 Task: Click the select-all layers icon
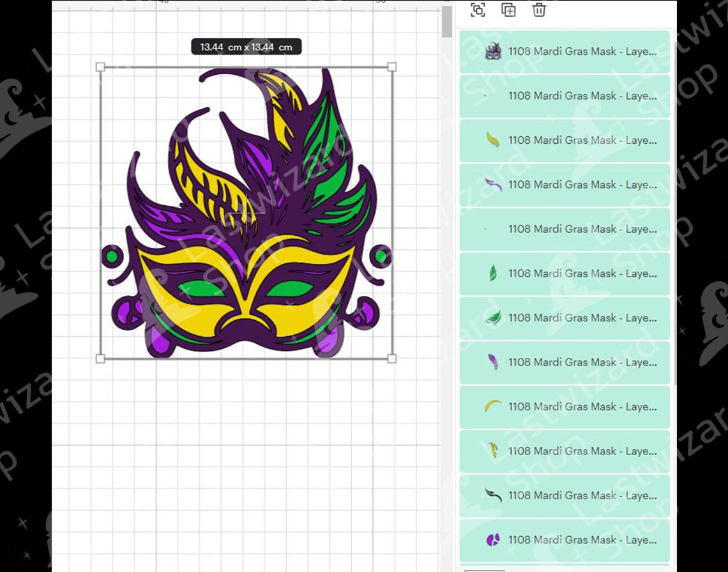click(x=478, y=10)
